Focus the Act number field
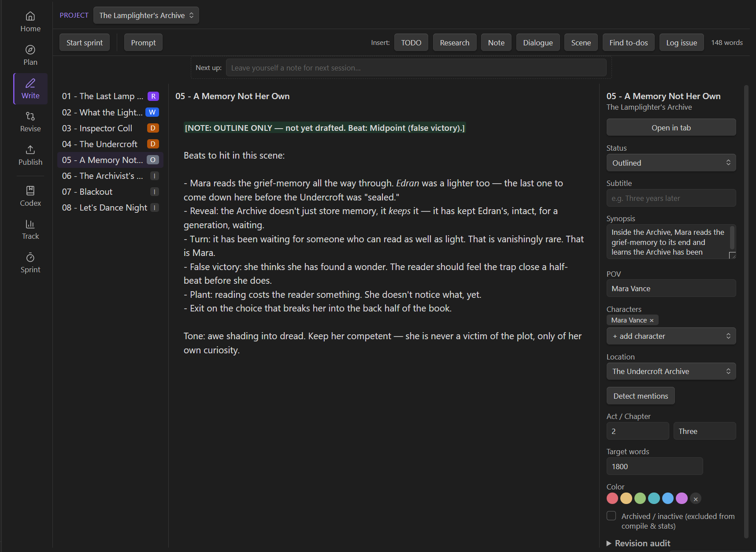 point(638,431)
